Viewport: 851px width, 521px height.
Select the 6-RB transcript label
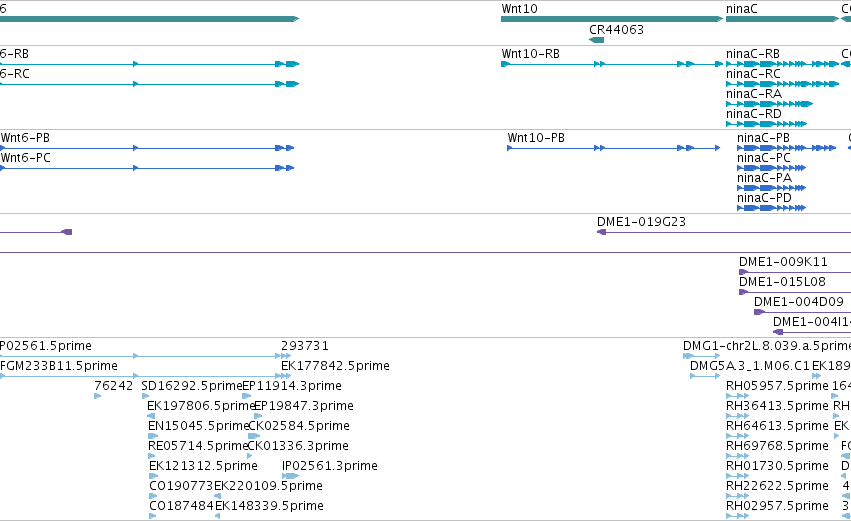click(x=14, y=54)
